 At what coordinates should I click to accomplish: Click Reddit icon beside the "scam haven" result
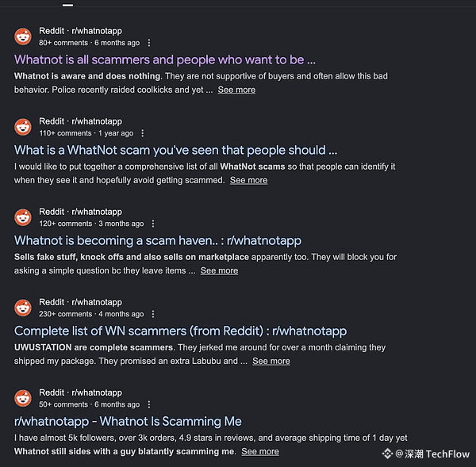(23, 217)
